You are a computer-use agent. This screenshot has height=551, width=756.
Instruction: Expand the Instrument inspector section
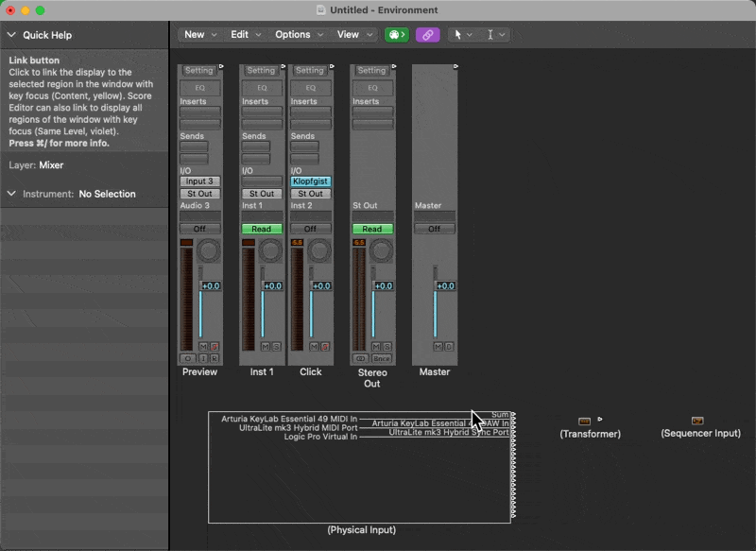coord(11,194)
